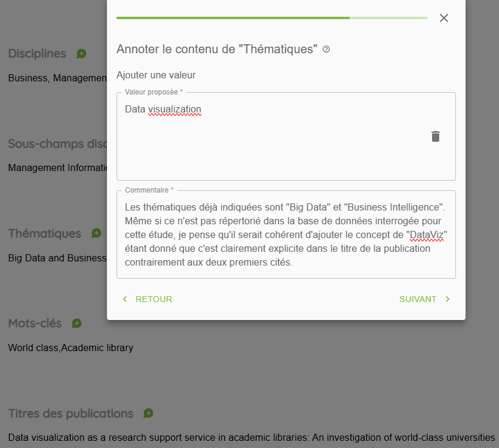Edit the Commentaire text area
Viewport: 499px width, 448px height.
[x=286, y=234]
